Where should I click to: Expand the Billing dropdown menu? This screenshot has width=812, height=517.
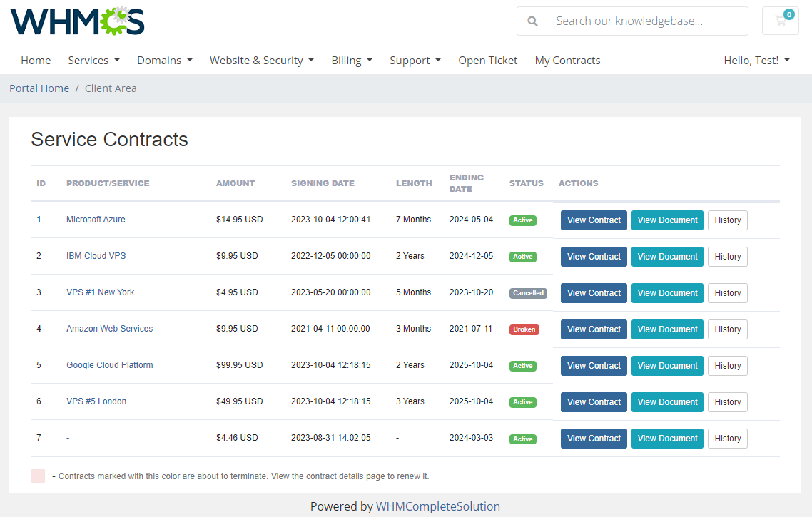[x=352, y=61]
